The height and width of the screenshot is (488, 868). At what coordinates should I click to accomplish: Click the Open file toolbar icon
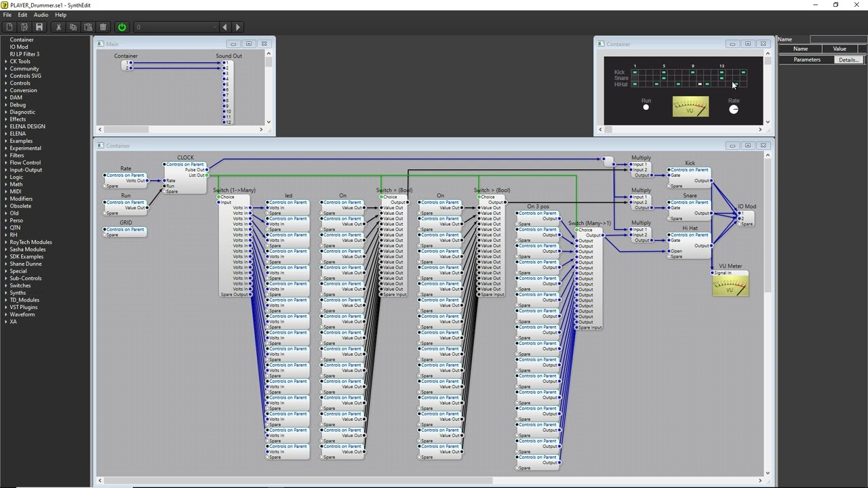(24, 27)
